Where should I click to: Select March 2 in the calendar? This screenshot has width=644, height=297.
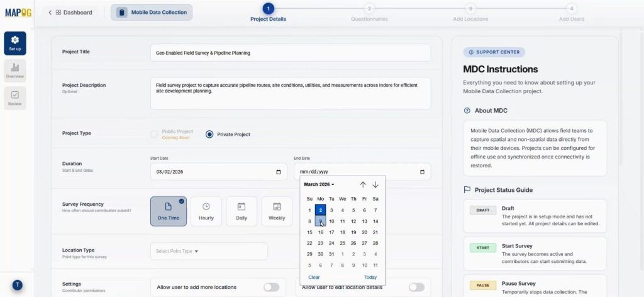coord(320,210)
